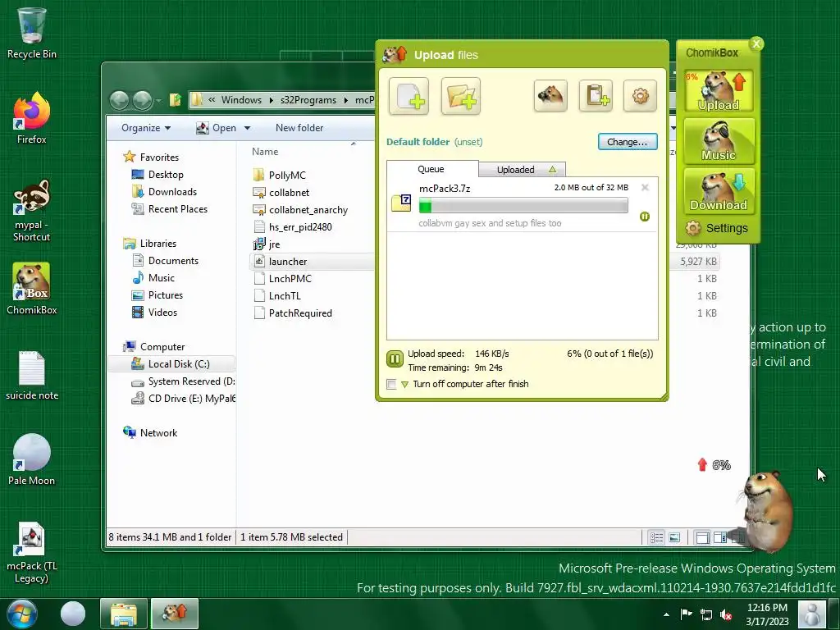This screenshot has height=630, width=840.
Task: Click the paste from clipboard upload icon
Action: 596,96
